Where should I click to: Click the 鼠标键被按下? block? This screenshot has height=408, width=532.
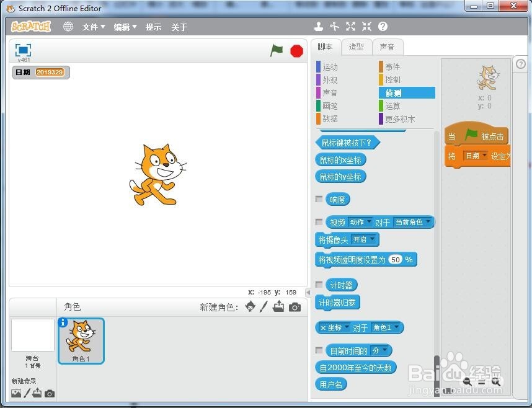[x=347, y=143]
